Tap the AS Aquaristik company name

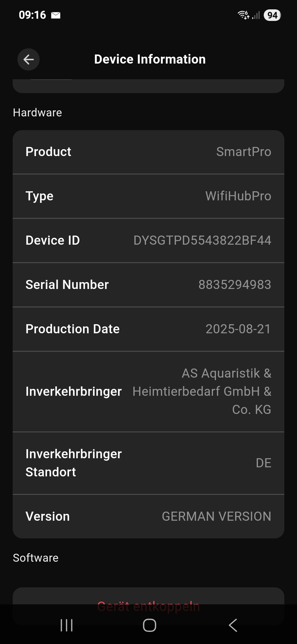[202, 391]
